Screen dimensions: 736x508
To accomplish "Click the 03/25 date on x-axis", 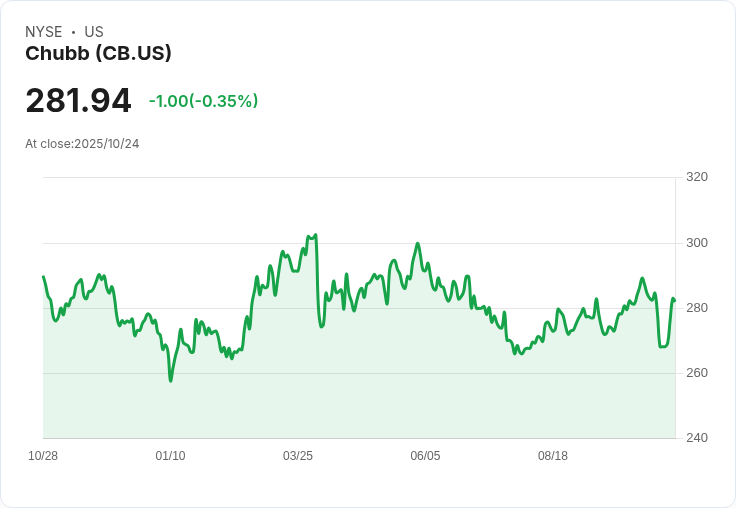I will pos(298,456).
